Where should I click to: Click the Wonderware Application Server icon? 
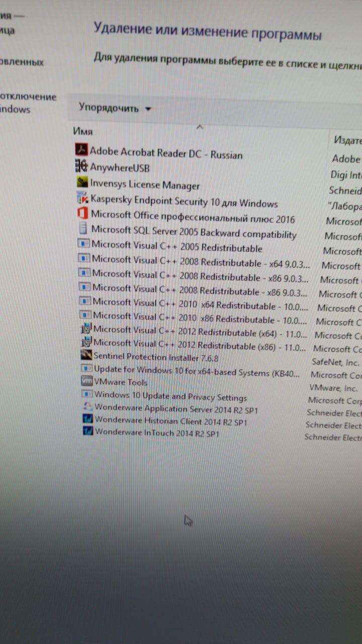click(87, 407)
